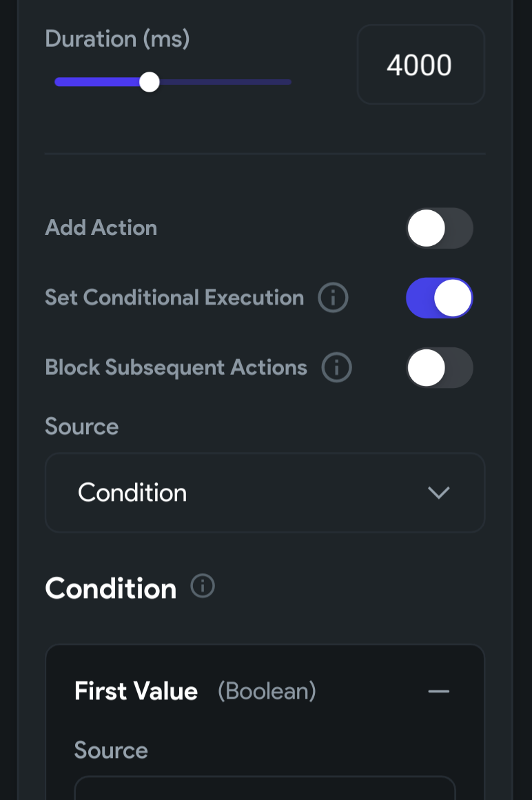Click the First Value section header

click(136, 691)
